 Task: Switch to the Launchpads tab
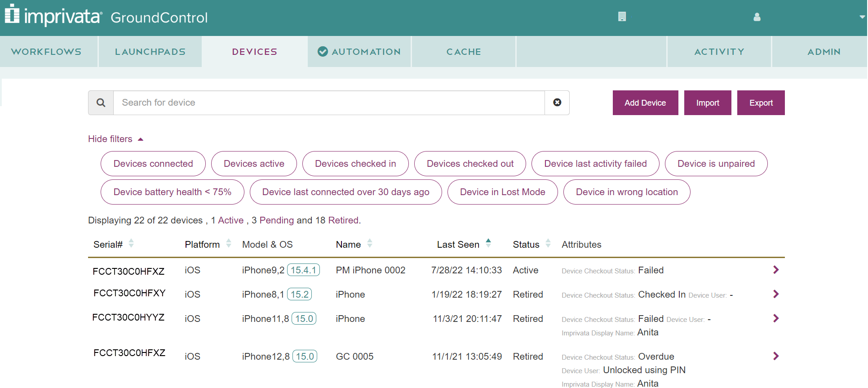coord(150,52)
